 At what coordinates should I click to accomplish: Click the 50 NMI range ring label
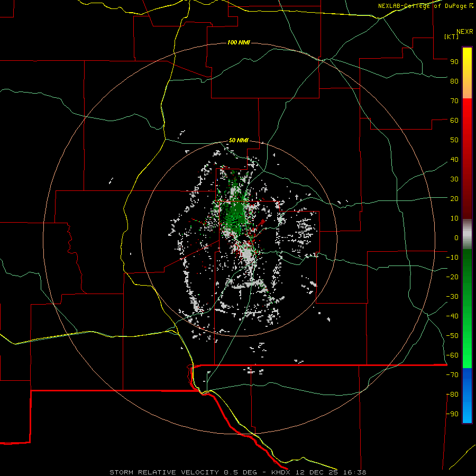point(239,140)
